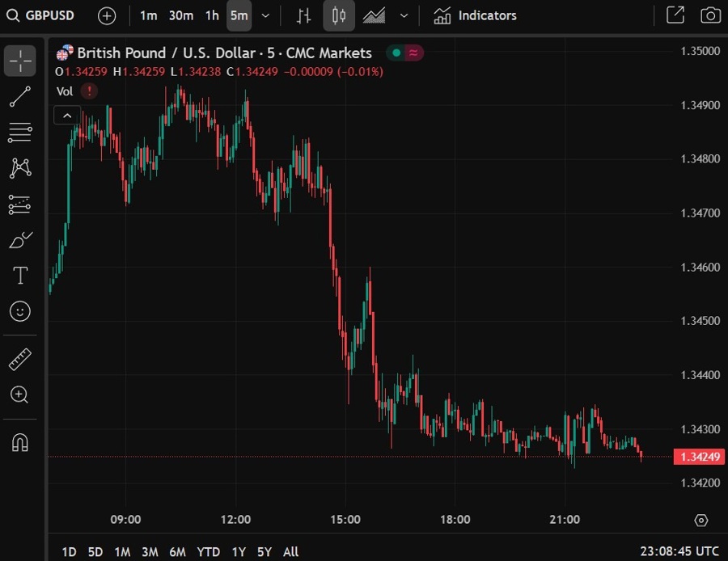Click the 1.35000 price axis label

point(700,51)
